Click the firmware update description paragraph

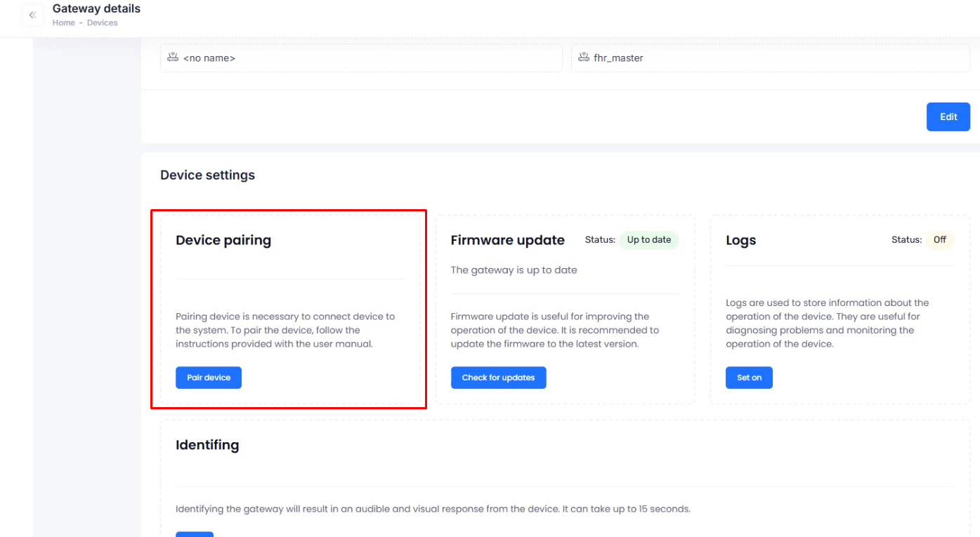(x=555, y=331)
